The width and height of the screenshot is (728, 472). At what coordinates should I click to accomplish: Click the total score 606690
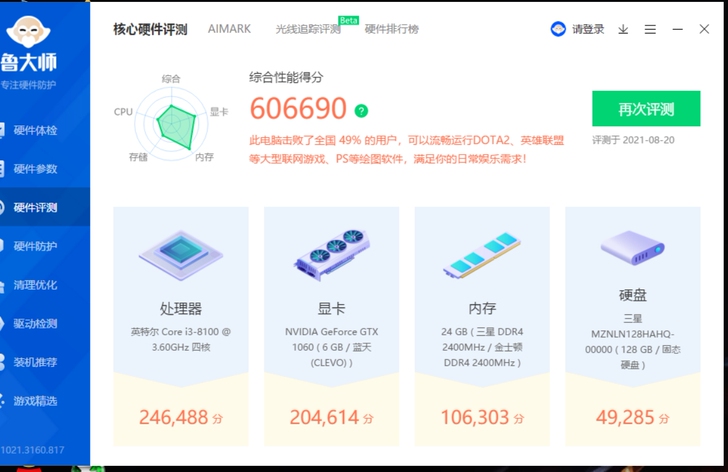point(298,109)
